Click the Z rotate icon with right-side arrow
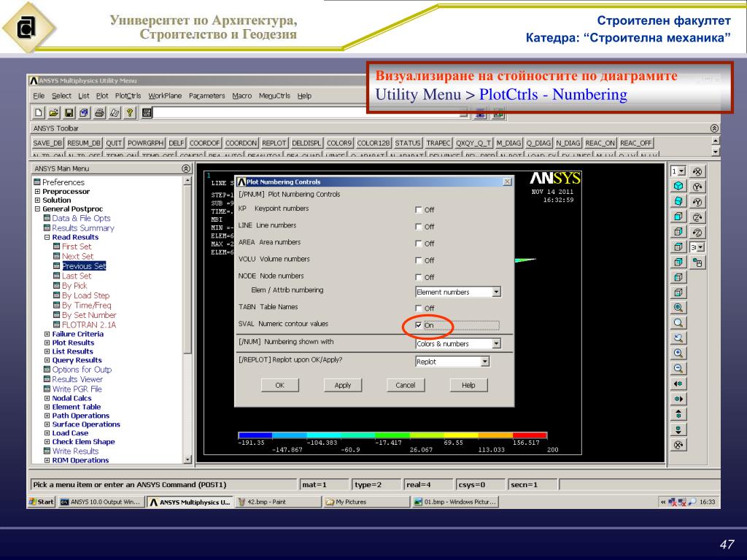This screenshot has width=747, height=560. tap(697, 217)
